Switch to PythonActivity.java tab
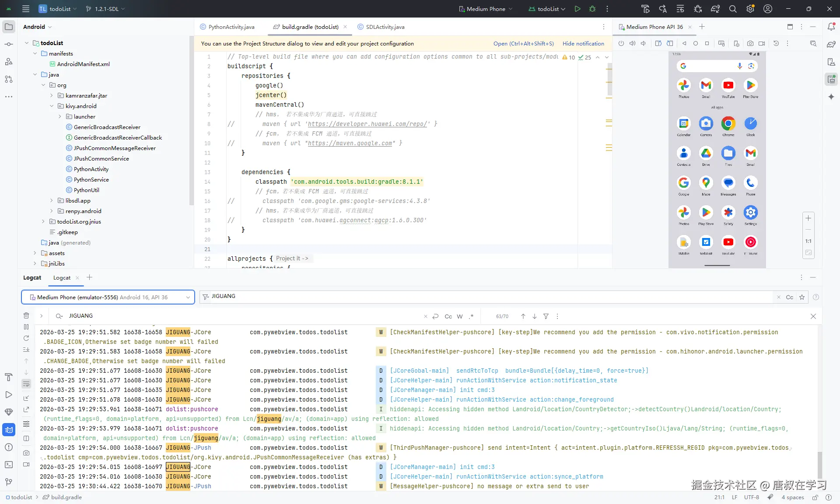Viewport: 840px width, 504px height. pos(231,27)
